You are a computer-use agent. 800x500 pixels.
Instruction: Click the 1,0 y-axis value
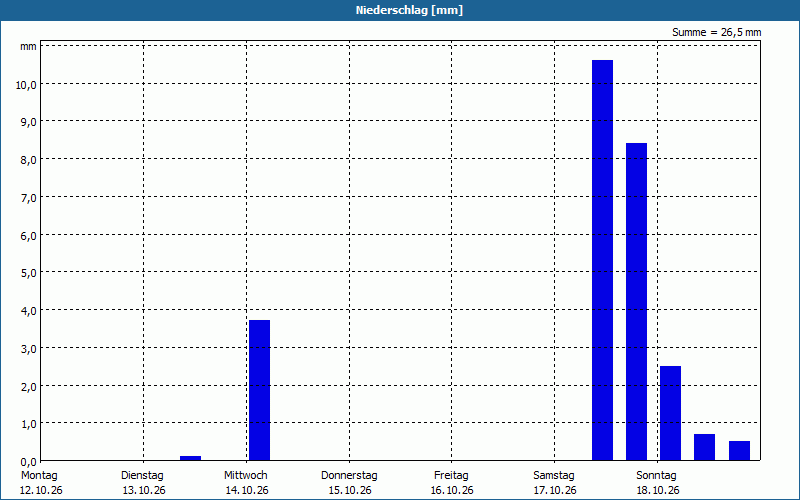[x=28, y=424]
